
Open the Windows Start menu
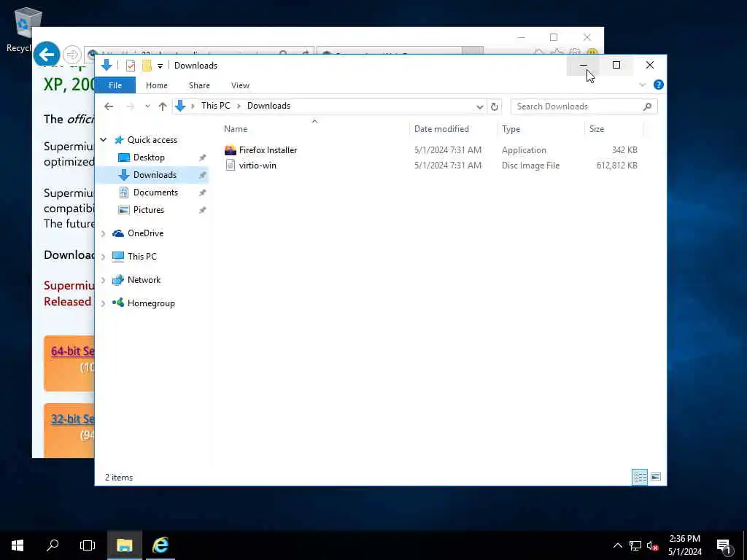tap(18, 545)
